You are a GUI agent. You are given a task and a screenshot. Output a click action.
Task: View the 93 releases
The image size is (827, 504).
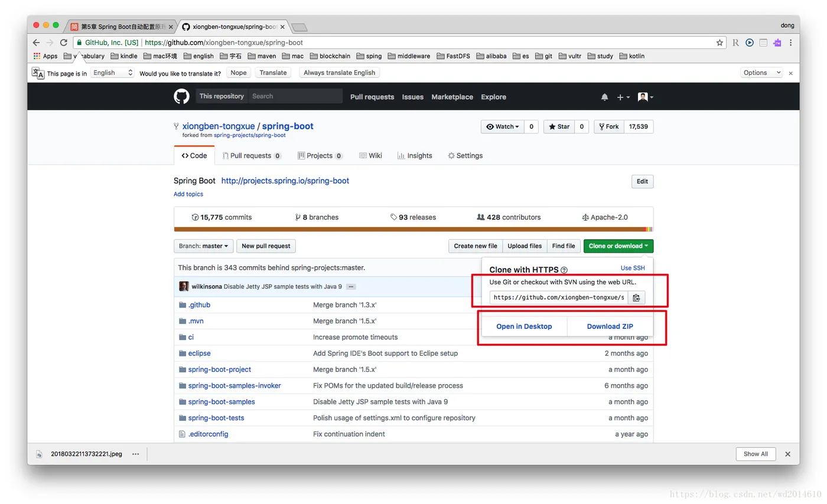click(x=413, y=217)
